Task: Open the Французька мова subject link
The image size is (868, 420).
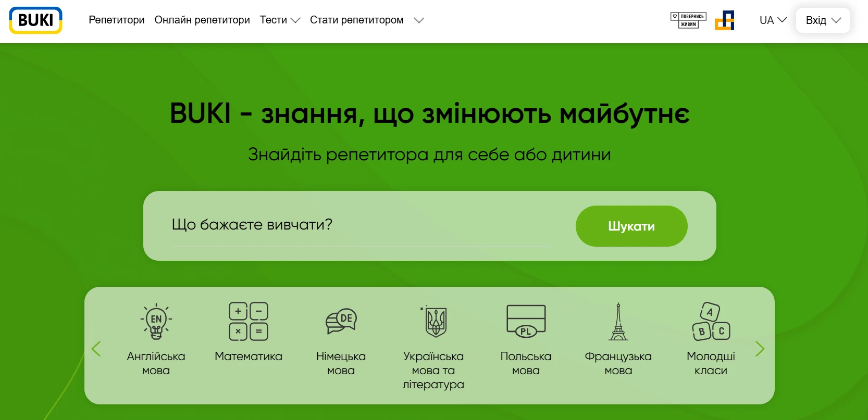Action: click(618, 363)
